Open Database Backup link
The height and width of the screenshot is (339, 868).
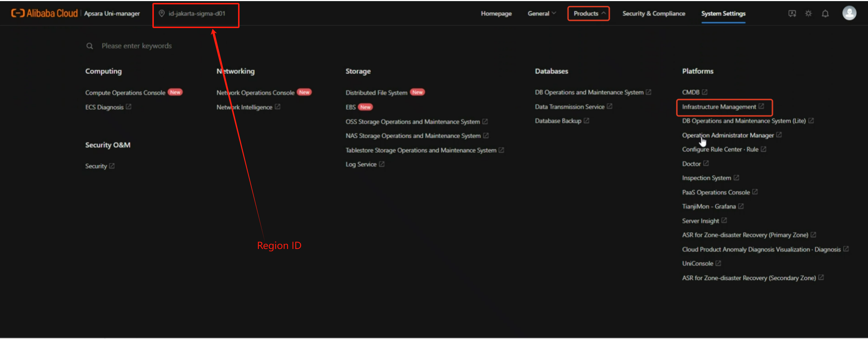[558, 121]
